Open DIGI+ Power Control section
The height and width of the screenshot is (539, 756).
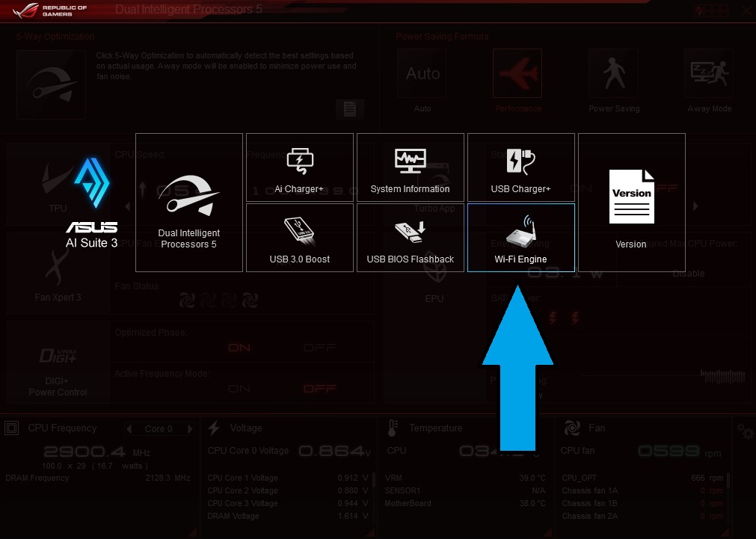58,363
